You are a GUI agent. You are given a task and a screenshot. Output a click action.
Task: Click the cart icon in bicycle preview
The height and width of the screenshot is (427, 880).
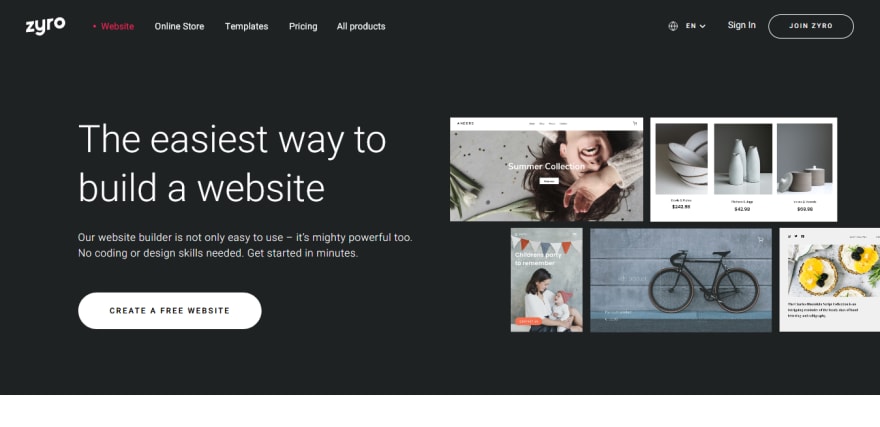760,240
